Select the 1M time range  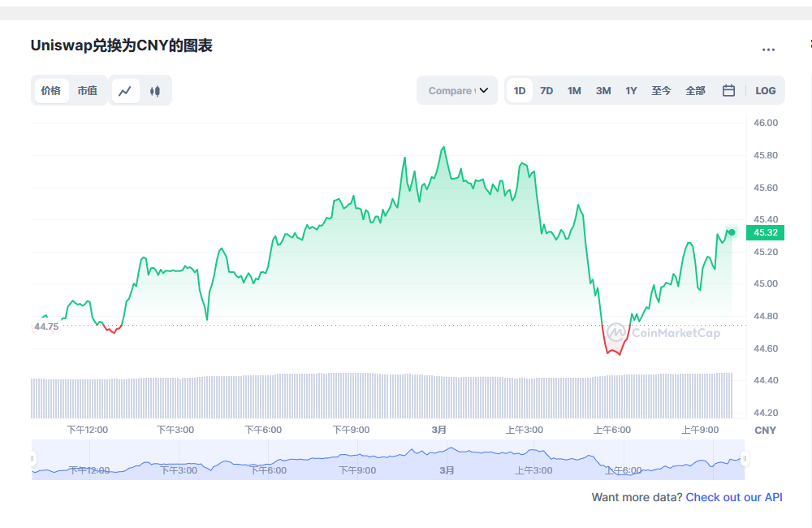coord(574,91)
